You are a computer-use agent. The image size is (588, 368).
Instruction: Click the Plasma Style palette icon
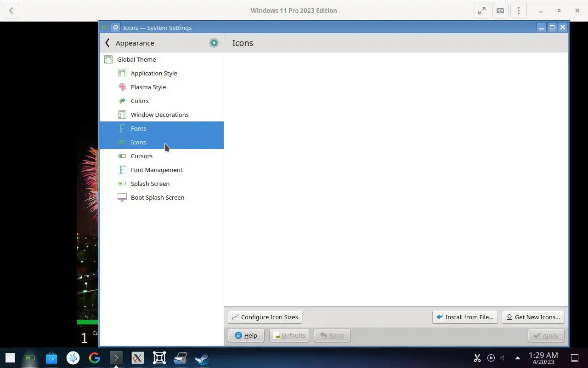pos(122,87)
